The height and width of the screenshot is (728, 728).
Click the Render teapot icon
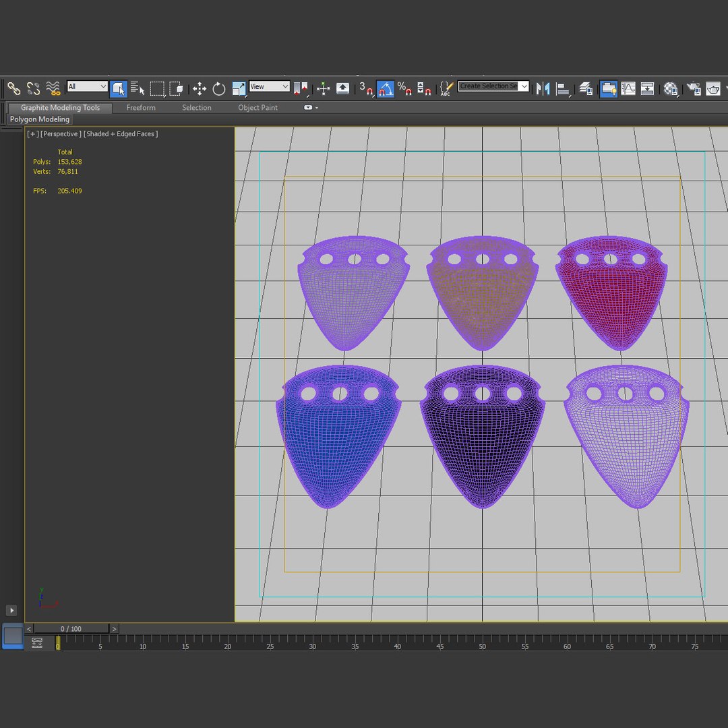pos(713,88)
